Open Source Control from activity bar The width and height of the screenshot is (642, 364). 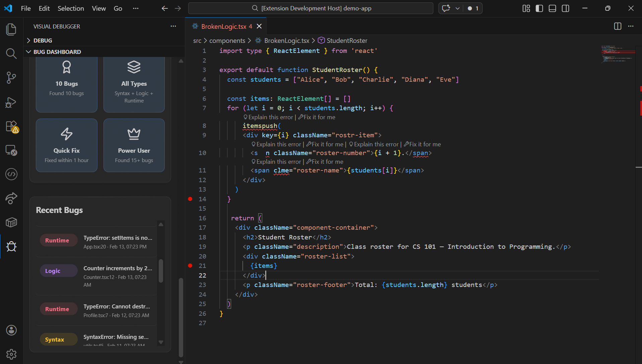click(11, 78)
